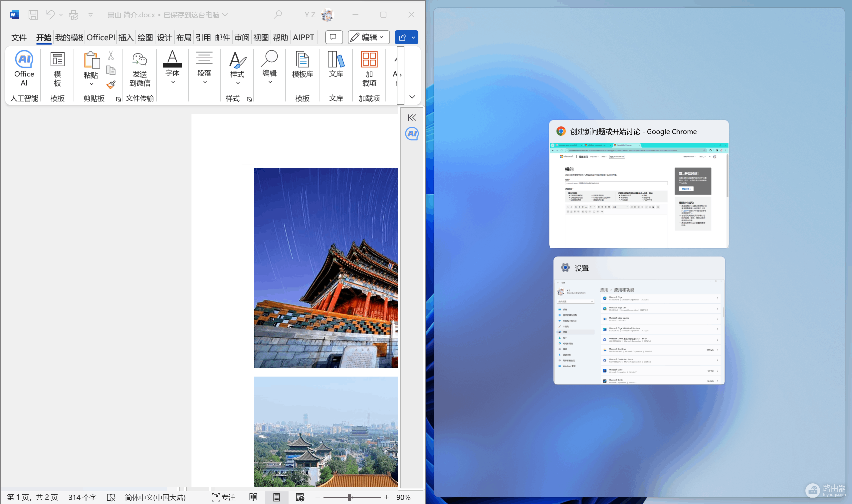Viewport: 852px width, 504px height.
Task: Open the File (文件) menu
Action: point(19,37)
